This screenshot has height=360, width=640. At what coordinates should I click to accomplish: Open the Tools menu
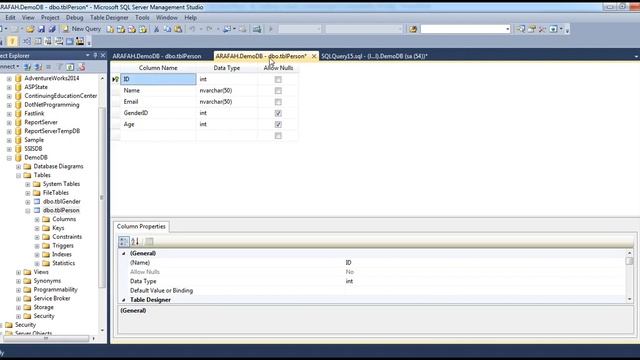(142, 18)
